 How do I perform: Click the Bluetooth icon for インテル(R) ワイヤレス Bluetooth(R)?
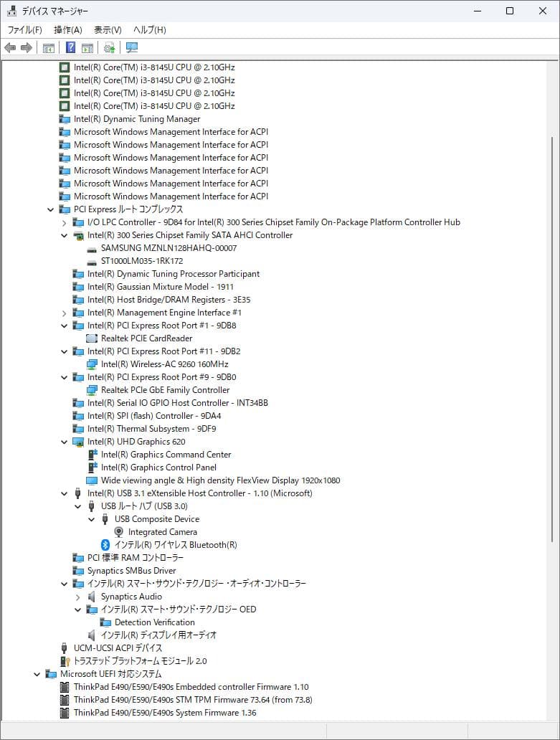(105, 545)
